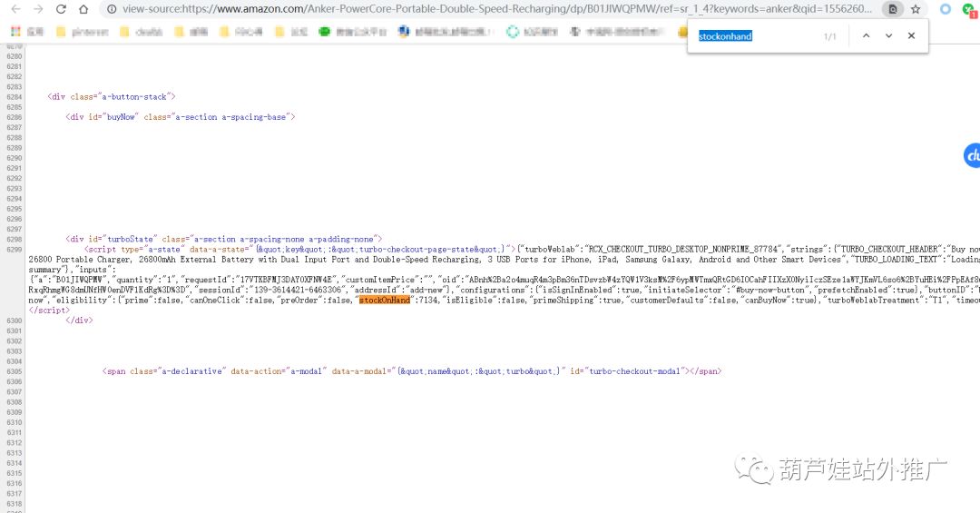Open the browser home page
Image resolution: width=980 pixels, height=513 pixels.
pos(83,9)
